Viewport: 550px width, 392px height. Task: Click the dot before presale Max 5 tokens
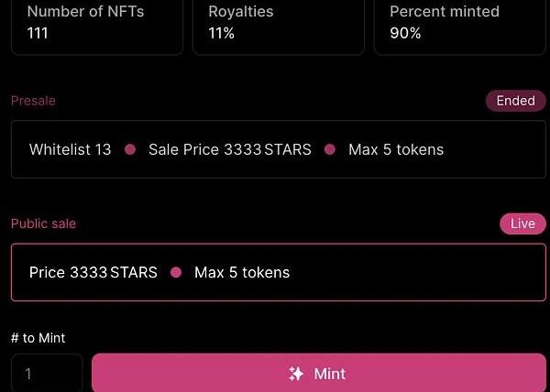pos(330,149)
